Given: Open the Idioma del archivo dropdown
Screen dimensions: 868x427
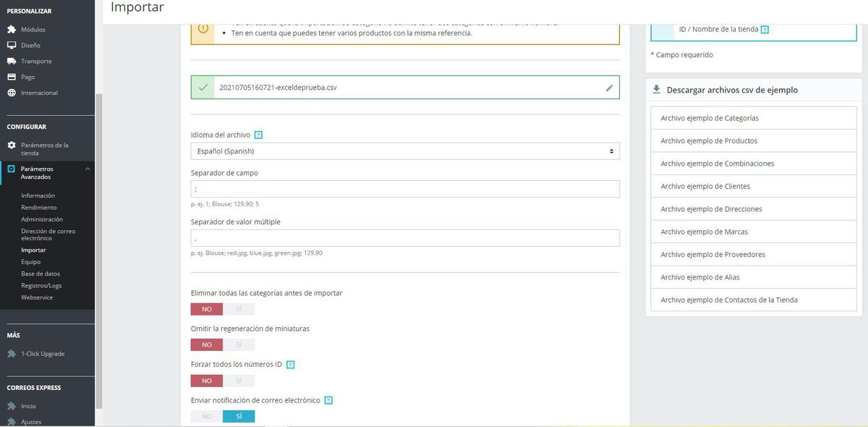Looking at the screenshot, I should pyautogui.click(x=405, y=151).
